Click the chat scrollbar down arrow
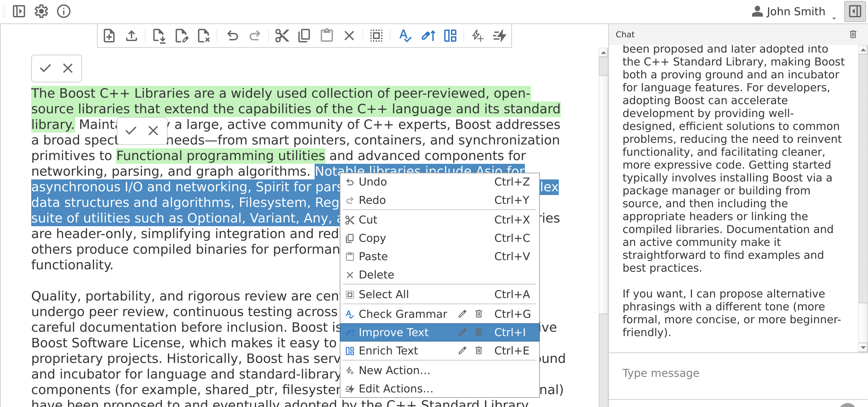Viewport: 868px width, 407px height. [863, 347]
